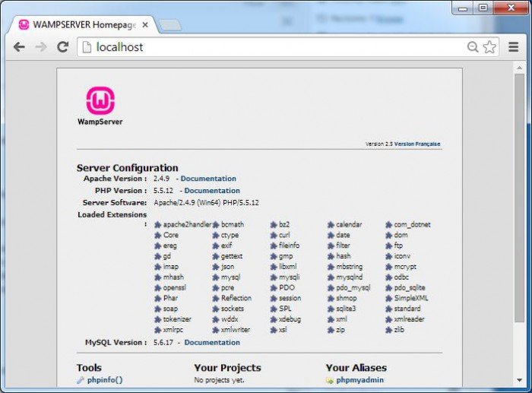The width and height of the screenshot is (532, 393).
Task: Click the 'xmlreader' extension name
Action: click(x=409, y=319)
